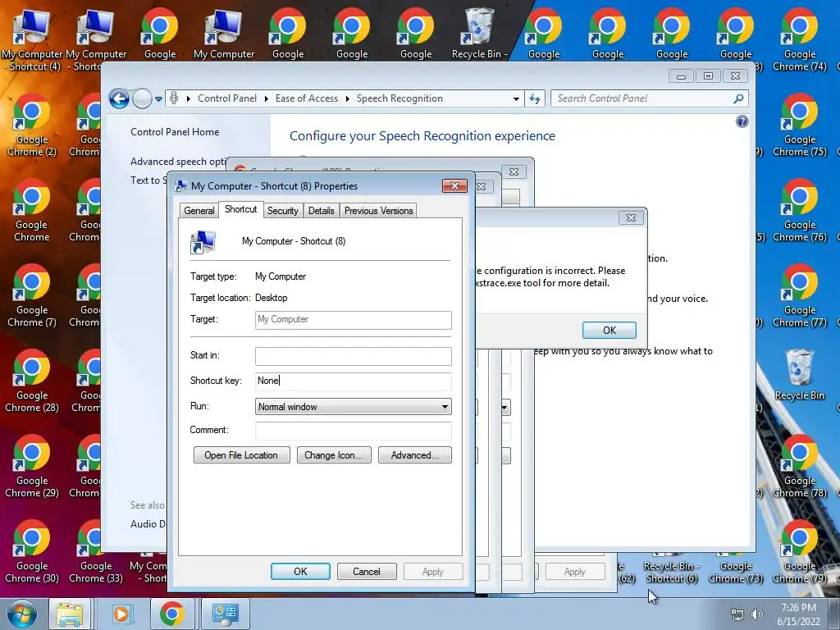Open Control Panel Home link

tap(175, 132)
